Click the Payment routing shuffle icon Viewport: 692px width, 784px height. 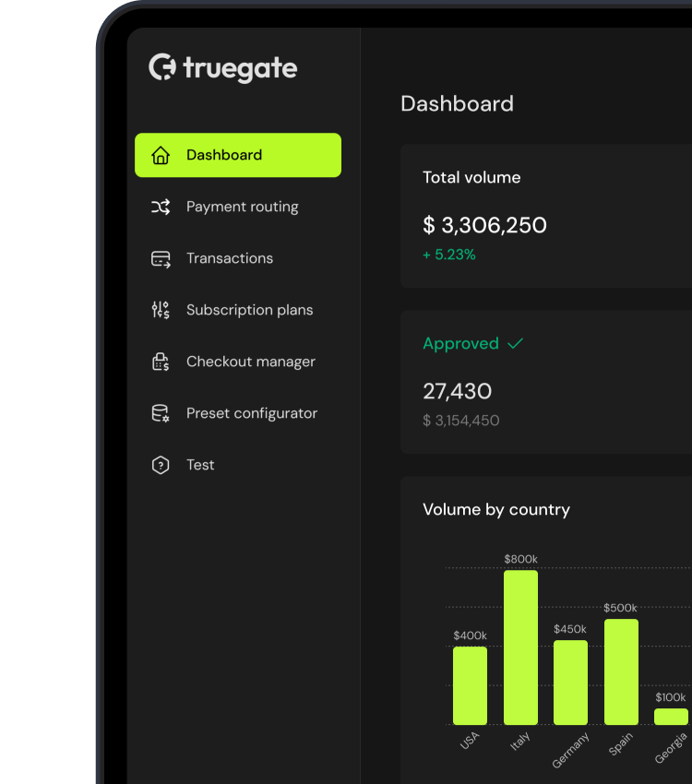point(161,207)
